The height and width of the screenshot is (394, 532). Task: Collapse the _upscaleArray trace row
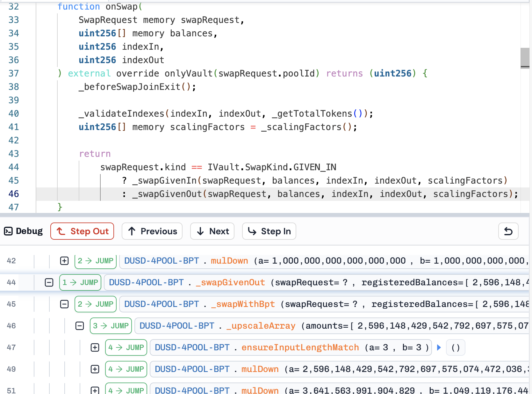tap(80, 326)
